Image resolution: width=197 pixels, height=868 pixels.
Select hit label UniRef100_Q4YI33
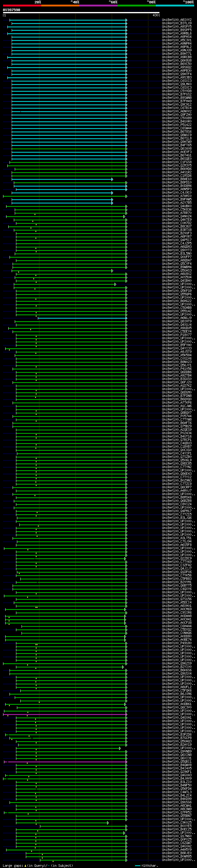click(x=177, y=349)
